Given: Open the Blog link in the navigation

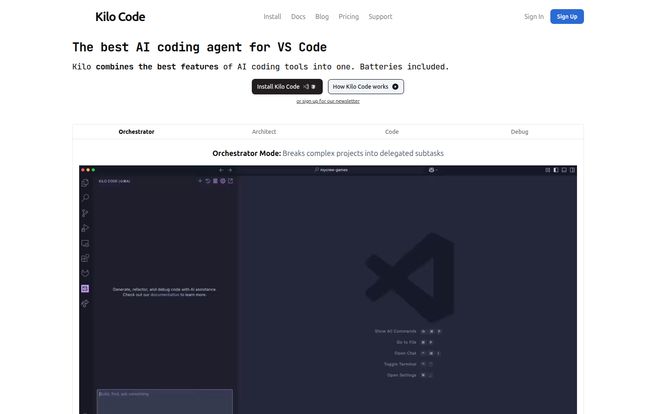Looking at the screenshot, I should [x=322, y=17].
